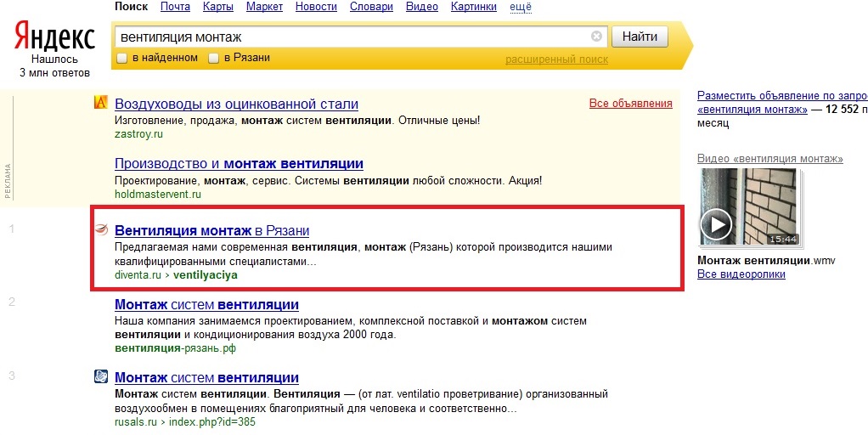Open 'Видео «вентиляция монтаж»' link

pyautogui.click(x=770, y=158)
